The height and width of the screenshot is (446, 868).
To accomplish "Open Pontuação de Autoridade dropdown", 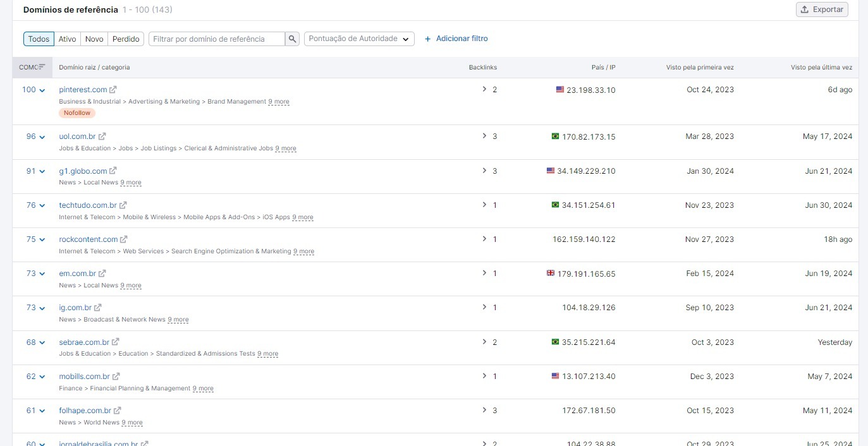I will (359, 39).
